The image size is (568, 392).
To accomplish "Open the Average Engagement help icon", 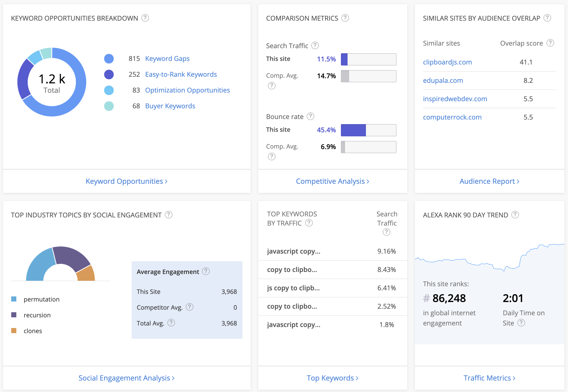I will tap(206, 271).
